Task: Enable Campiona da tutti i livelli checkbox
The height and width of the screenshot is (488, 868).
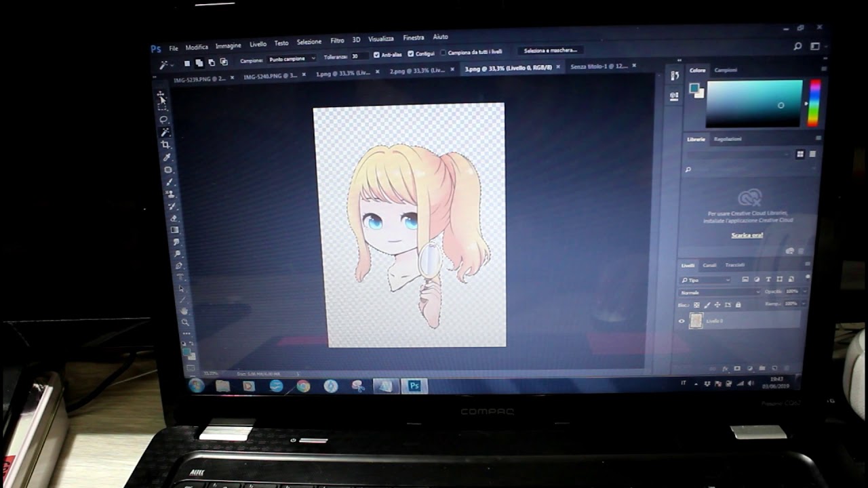Action: [443, 52]
